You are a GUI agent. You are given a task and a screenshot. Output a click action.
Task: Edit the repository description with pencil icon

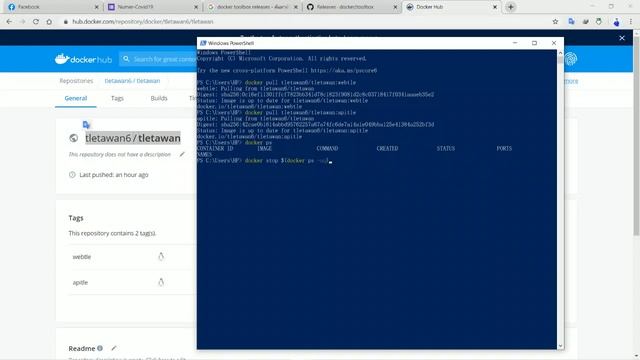tap(182, 154)
